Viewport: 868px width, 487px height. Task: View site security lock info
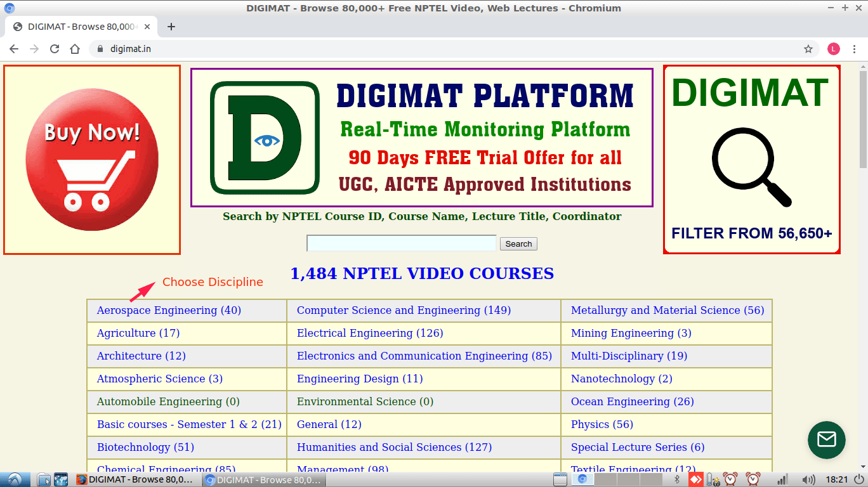coord(100,49)
